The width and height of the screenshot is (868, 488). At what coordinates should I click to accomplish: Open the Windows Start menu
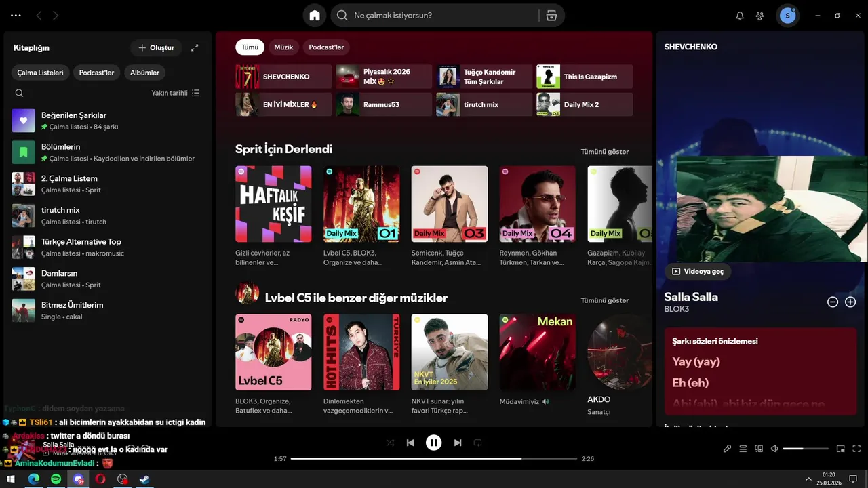11,479
